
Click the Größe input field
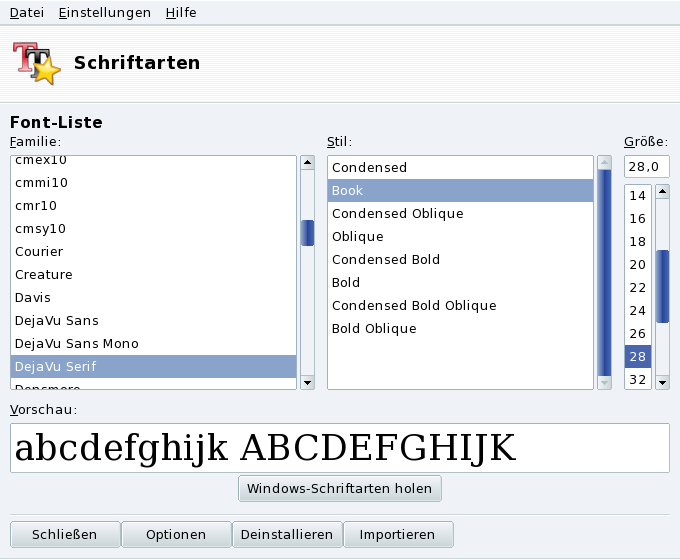point(646,166)
